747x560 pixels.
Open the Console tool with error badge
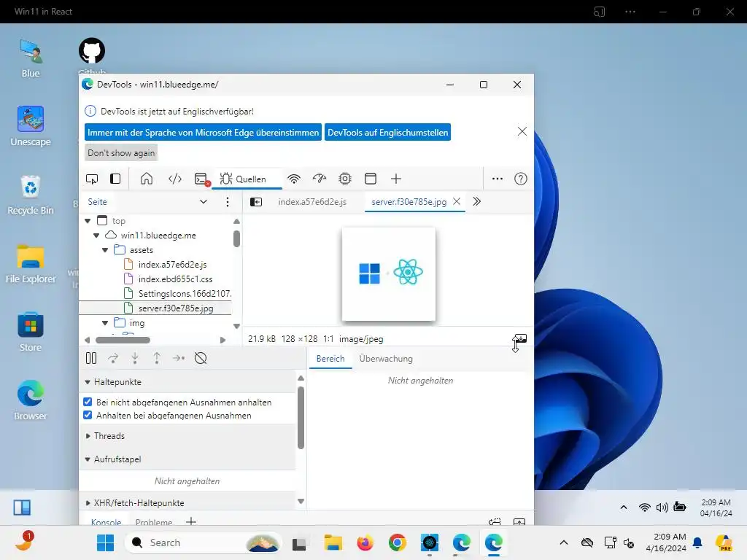[202, 179]
